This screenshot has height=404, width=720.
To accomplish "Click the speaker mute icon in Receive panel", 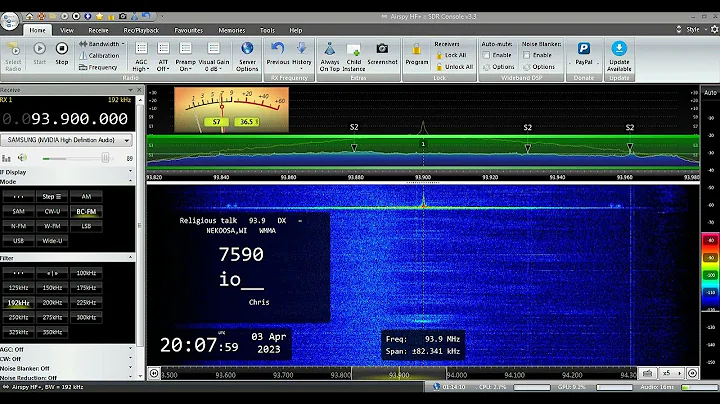I will pyautogui.click(x=22, y=158).
